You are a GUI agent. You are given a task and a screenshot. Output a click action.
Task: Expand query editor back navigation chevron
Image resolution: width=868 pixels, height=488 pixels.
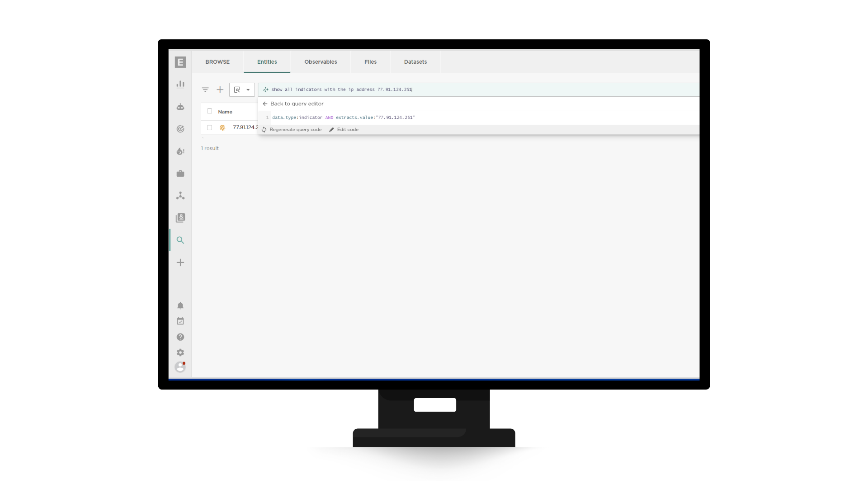264,103
